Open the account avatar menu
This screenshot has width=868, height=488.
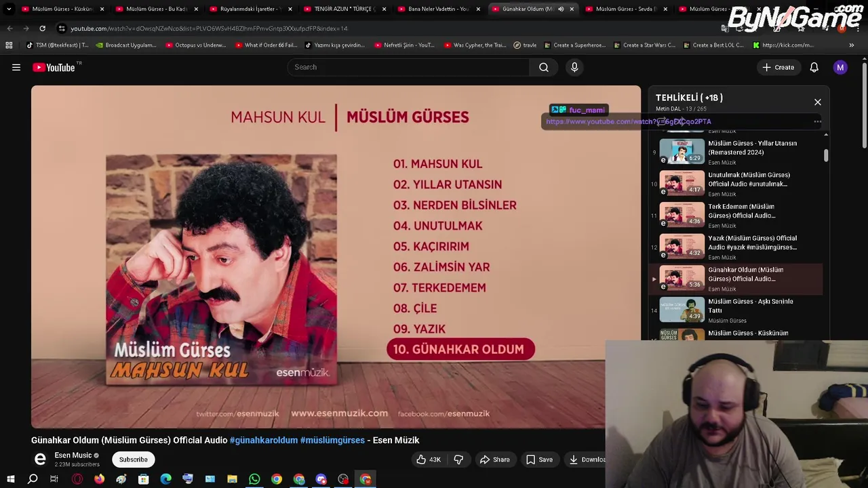(x=840, y=67)
